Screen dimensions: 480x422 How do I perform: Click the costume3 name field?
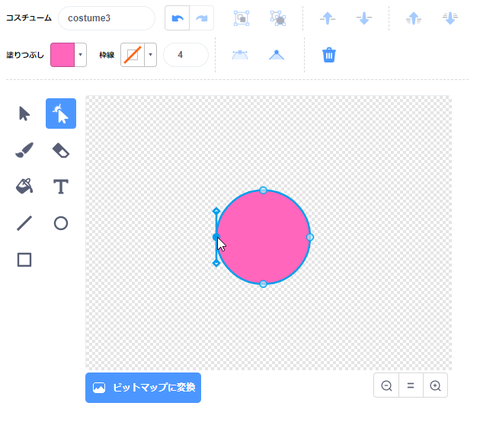coord(107,18)
